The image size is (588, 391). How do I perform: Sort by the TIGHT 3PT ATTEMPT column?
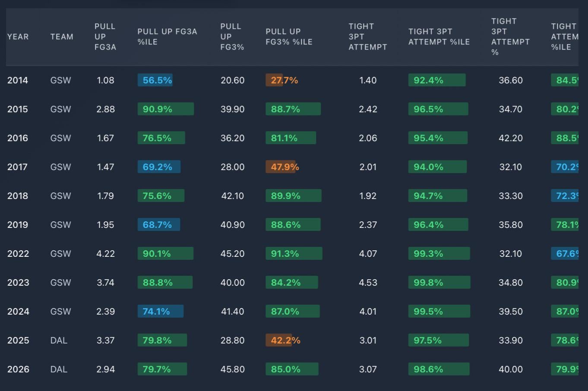[x=368, y=37]
